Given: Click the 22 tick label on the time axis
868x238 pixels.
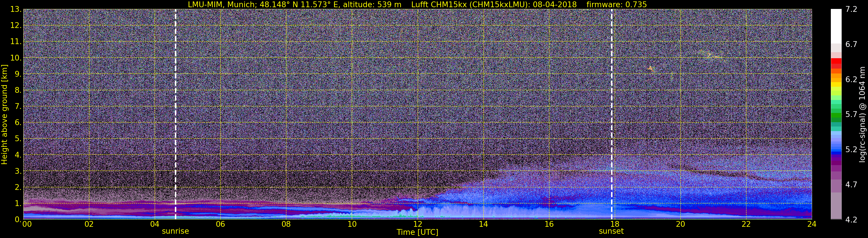Looking at the screenshot, I should pos(746,224).
